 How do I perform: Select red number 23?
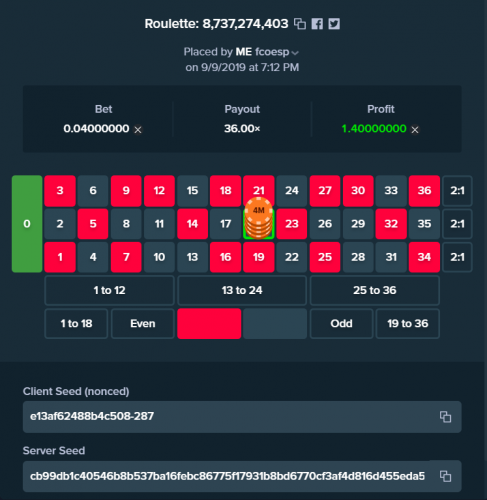point(292,224)
